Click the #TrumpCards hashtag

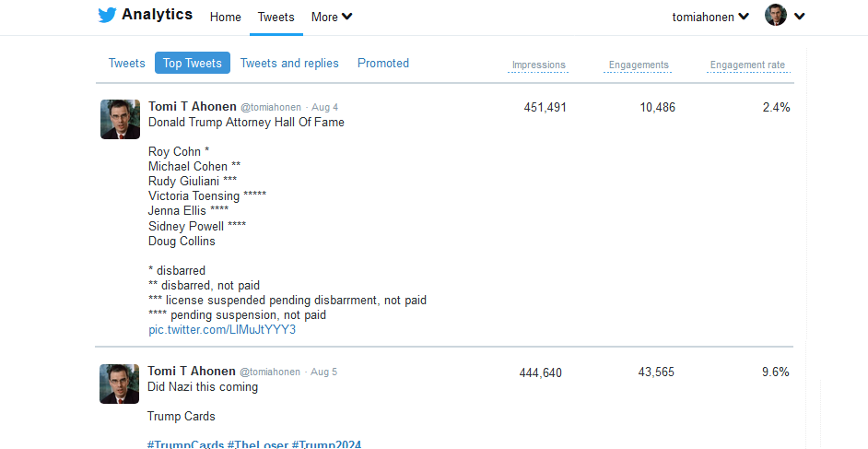pyautogui.click(x=186, y=444)
